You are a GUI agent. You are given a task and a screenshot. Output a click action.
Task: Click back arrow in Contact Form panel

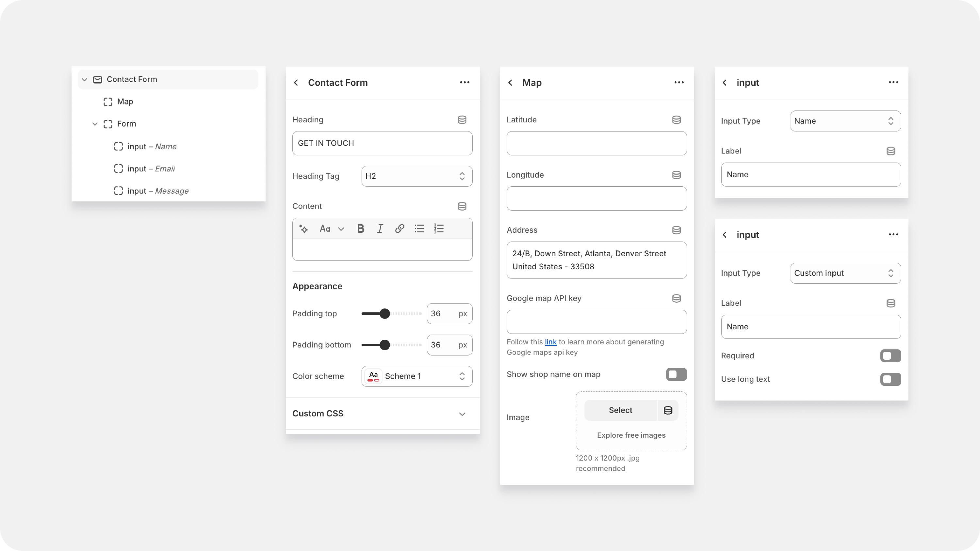point(296,83)
